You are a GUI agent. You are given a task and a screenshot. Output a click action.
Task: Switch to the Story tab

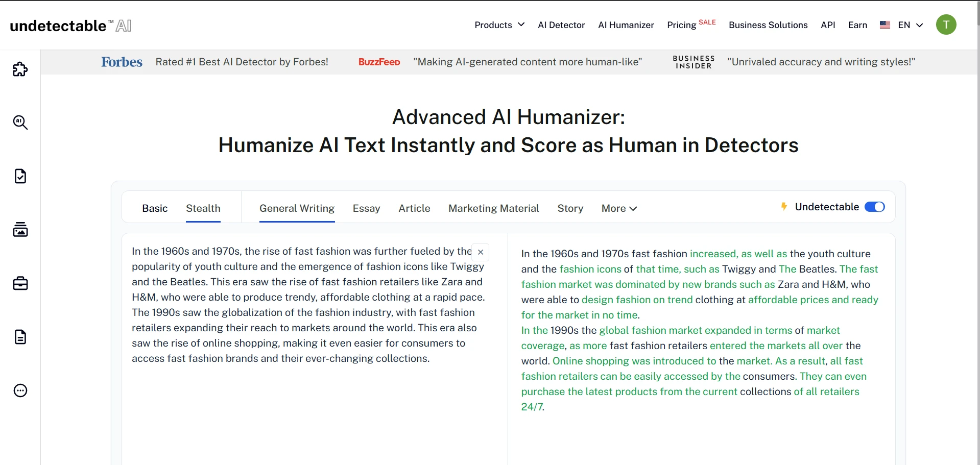570,208
